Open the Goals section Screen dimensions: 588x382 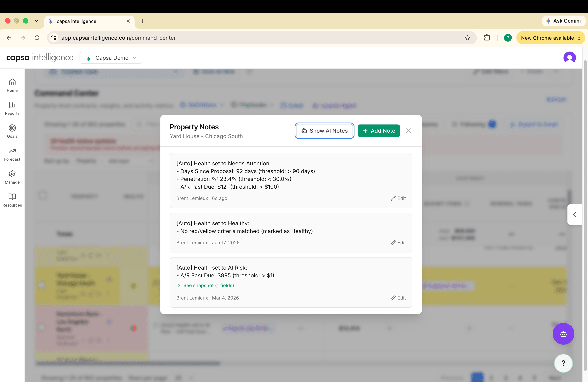click(12, 131)
